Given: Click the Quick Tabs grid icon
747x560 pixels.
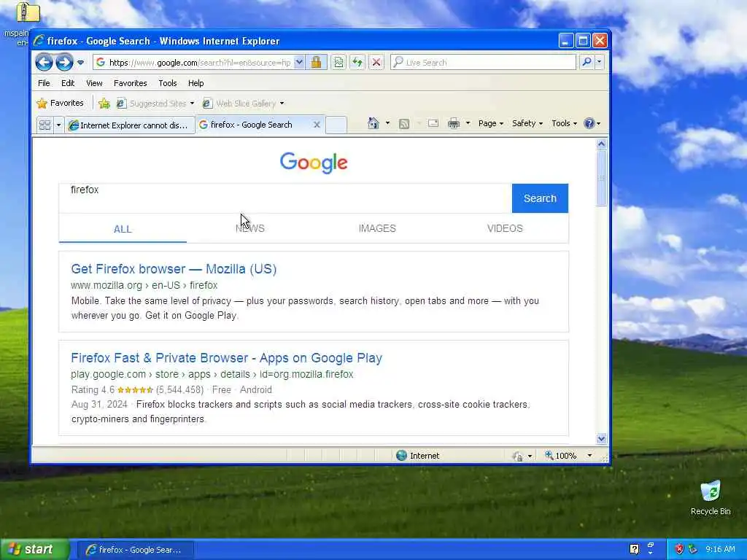Looking at the screenshot, I should click(44, 125).
